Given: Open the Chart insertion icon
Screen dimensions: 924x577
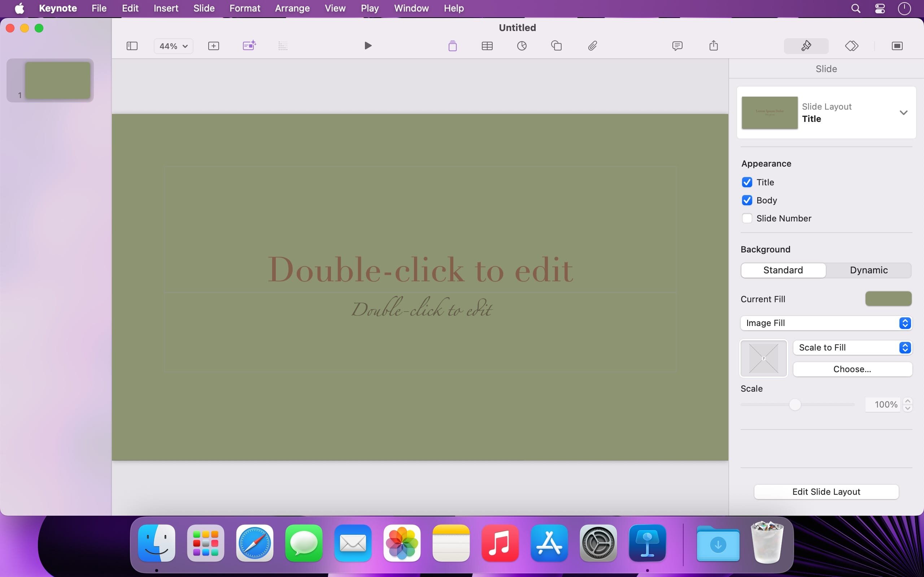Looking at the screenshot, I should pos(522,46).
